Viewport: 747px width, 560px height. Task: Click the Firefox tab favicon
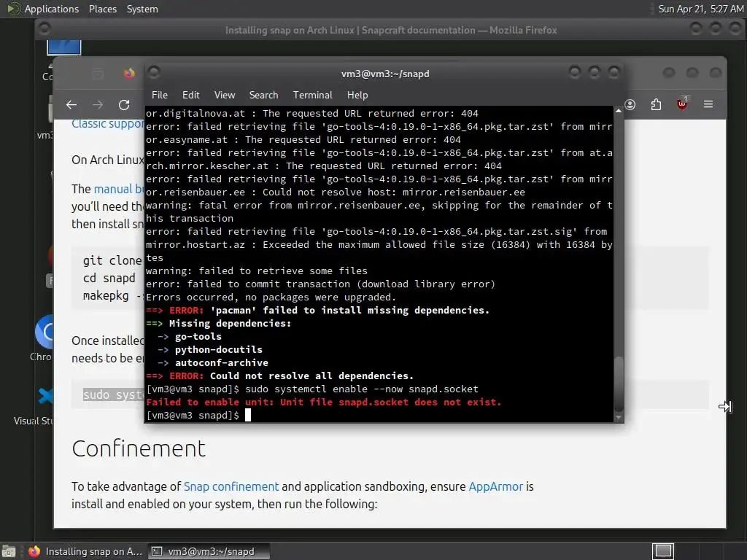click(x=129, y=74)
